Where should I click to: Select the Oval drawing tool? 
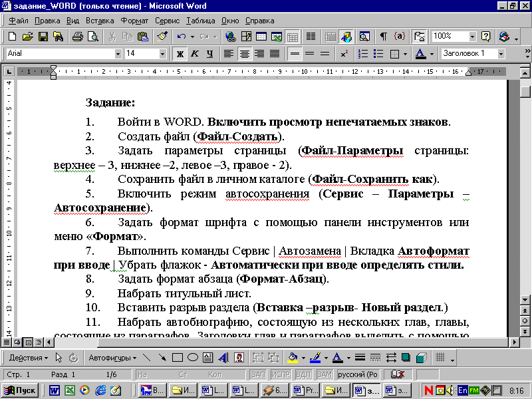click(193, 358)
